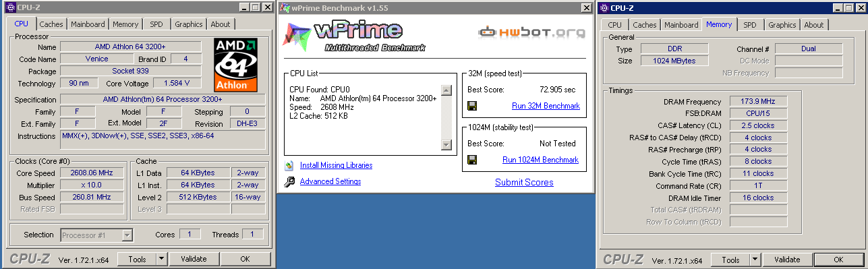Click Command Rate 1T value
Screen dimensions: 868x269
click(x=758, y=186)
